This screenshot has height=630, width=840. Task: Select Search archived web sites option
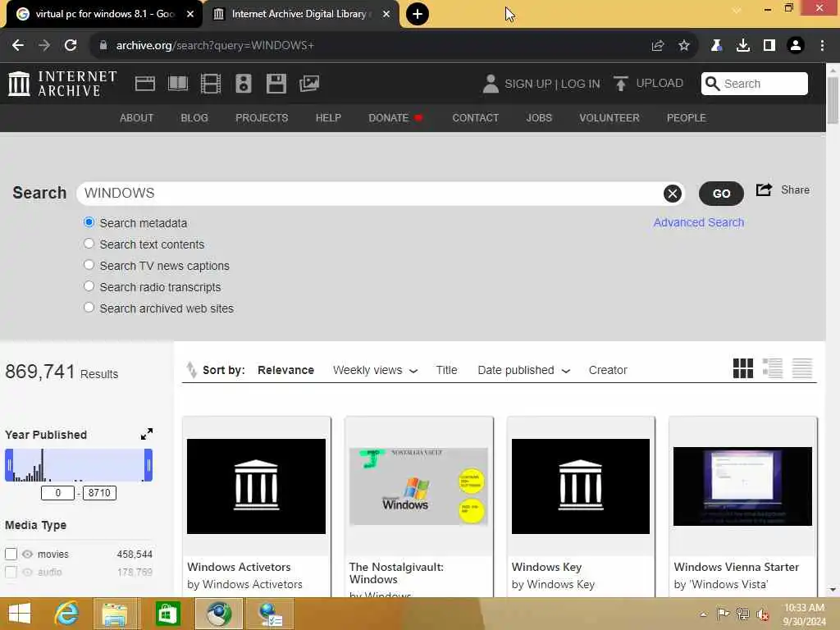click(x=89, y=308)
